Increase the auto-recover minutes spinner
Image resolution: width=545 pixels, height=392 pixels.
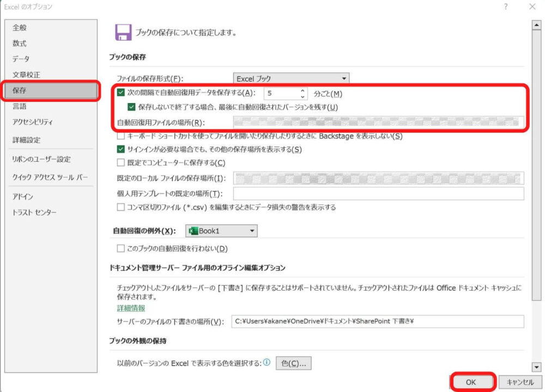coord(302,90)
